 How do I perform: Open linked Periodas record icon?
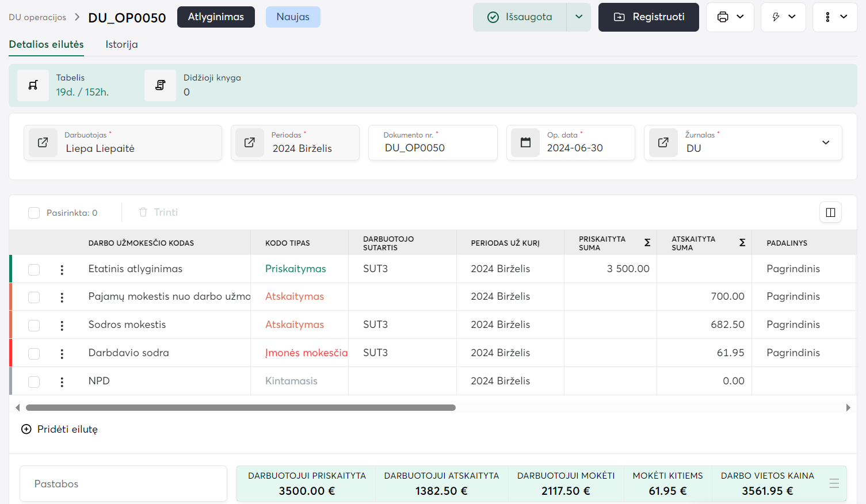tap(250, 143)
